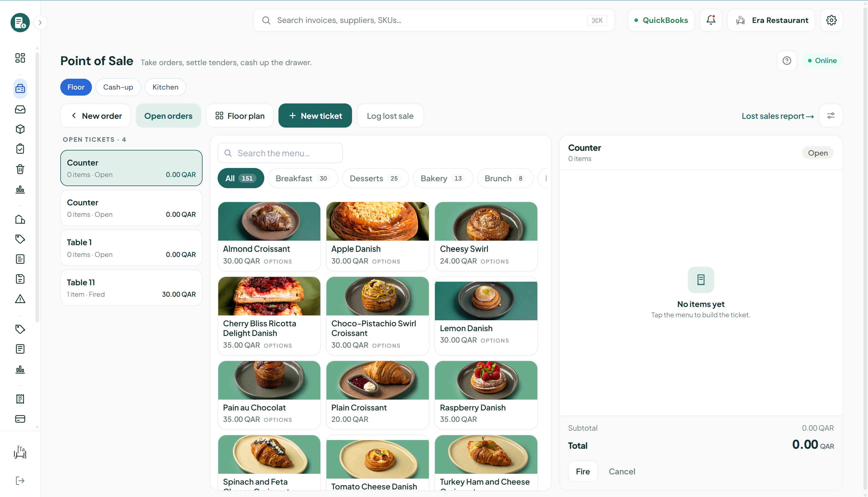Image resolution: width=868 pixels, height=497 pixels.
Task: Click the Online status indicator
Action: [822, 61]
